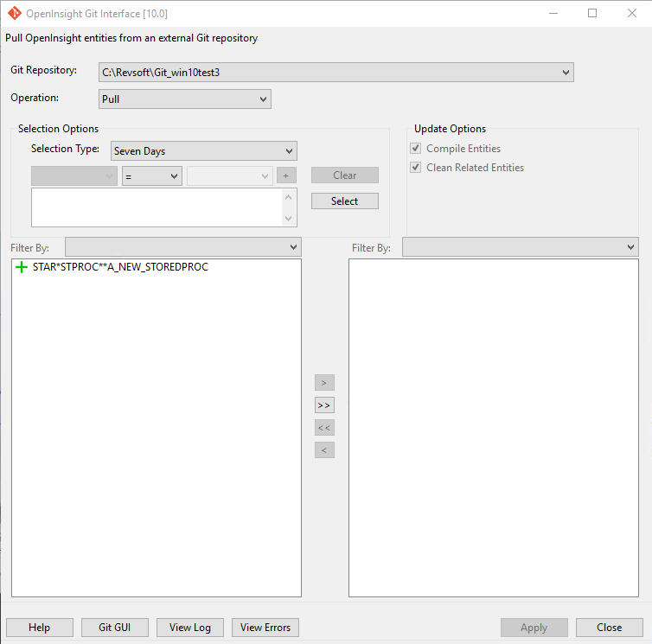Click the green plus icon beside STAR*STPROC**A_NEW_STOREDPROC
Screen dimensions: 652x644
(x=22, y=267)
